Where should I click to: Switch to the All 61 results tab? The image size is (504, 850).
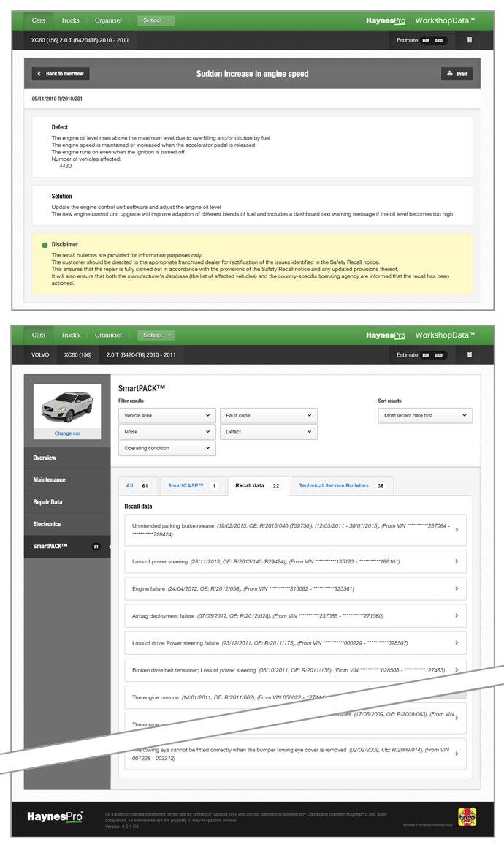tap(138, 486)
